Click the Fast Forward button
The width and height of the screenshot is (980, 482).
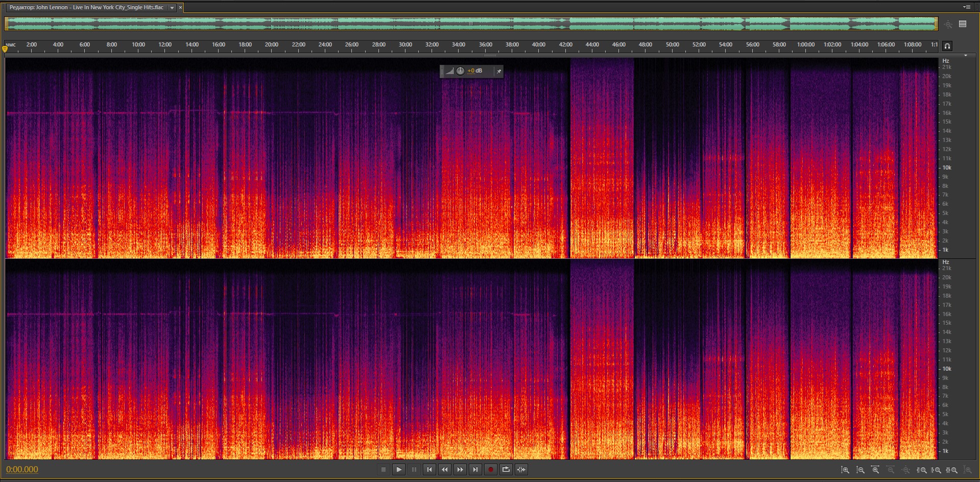pos(460,470)
